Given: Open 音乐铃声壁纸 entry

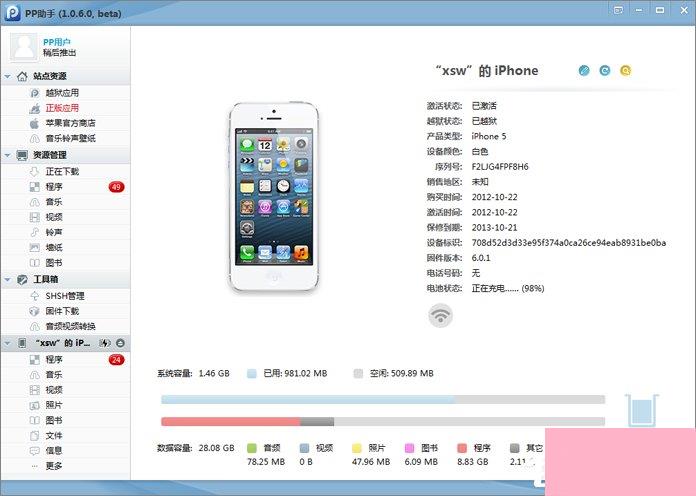Looking at the screenshot, I should click(71, 138).
